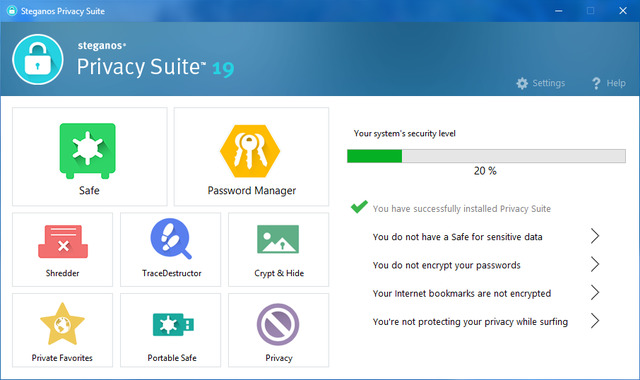Screen dimensions: 640x380
Task: Open the Portable Safe USB icon
Action: 173,324
